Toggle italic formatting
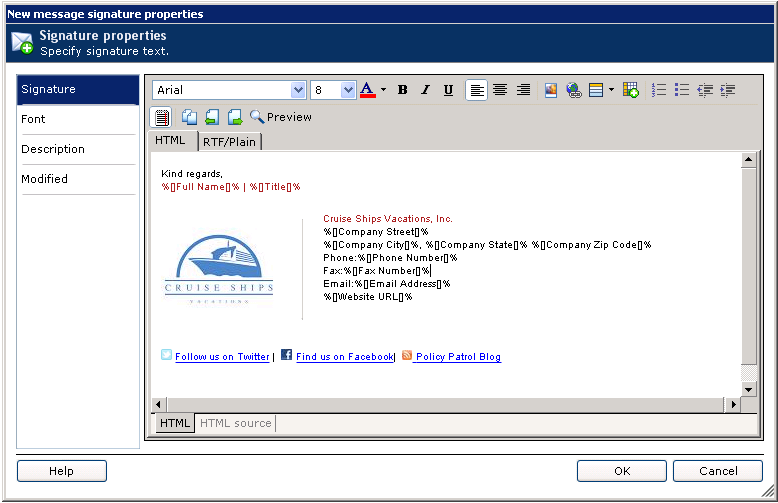The width and height of the screenshot is (778, 503). (x=425, y=90)
